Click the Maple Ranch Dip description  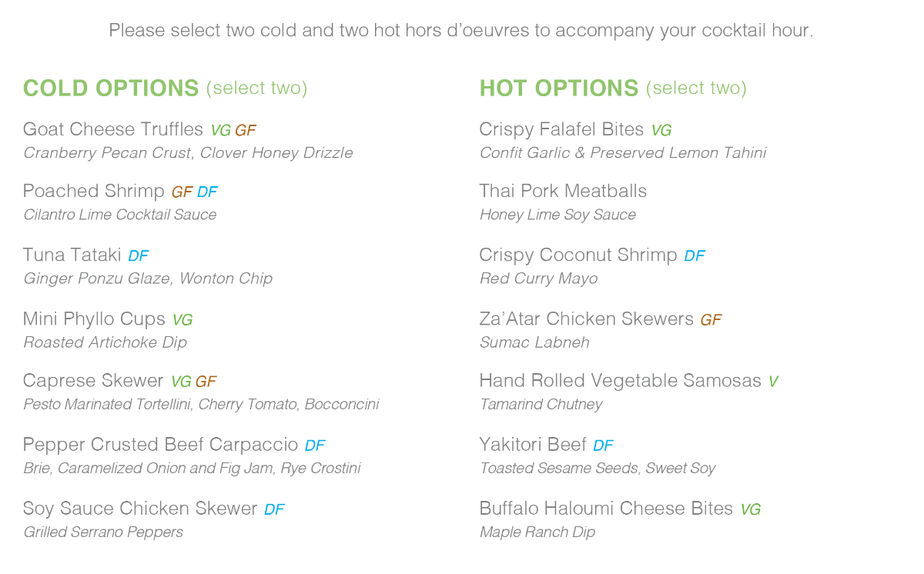coord(537,532)
